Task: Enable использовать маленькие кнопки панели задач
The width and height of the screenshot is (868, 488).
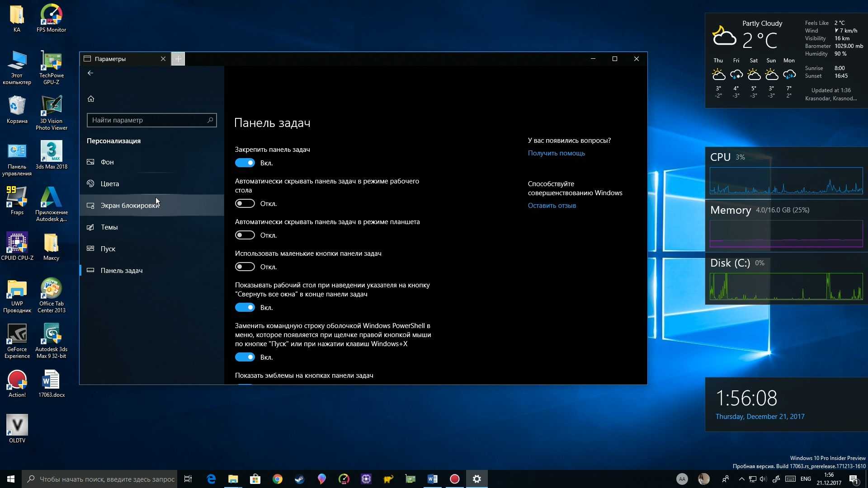Action: (x=245, y=266)
